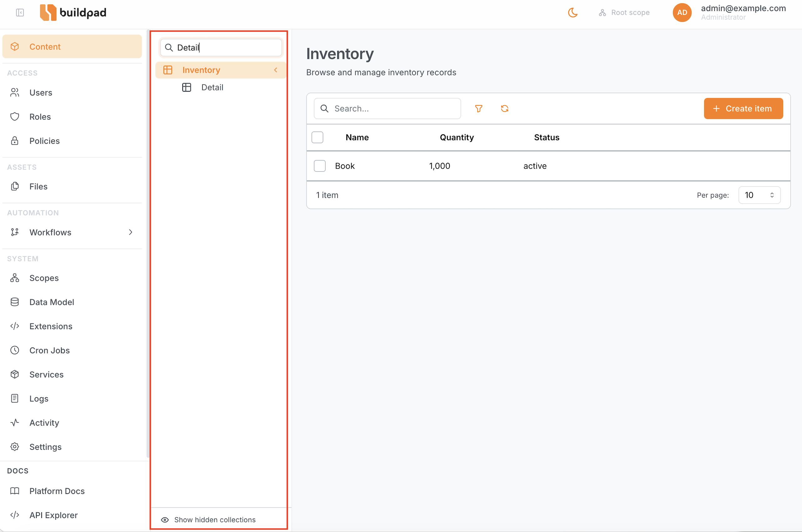The image size is (802, 532).
Task: Click the API Explorer code icon
Action: point(15,515)
